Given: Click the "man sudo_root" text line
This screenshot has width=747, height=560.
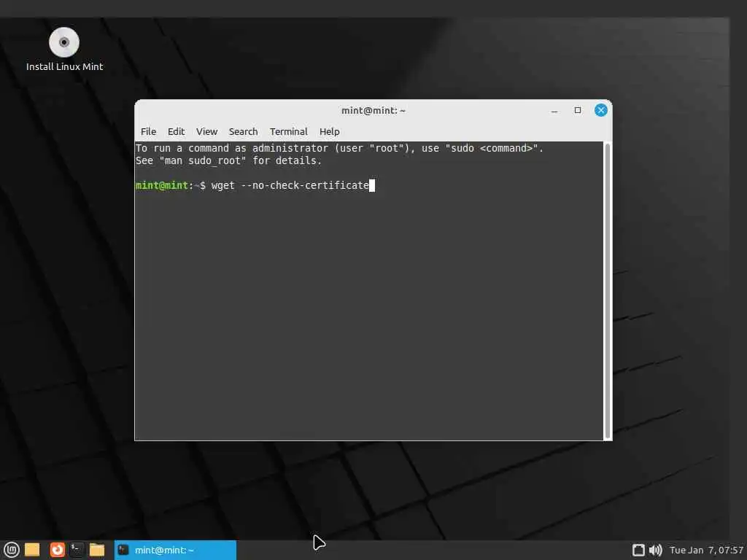Looking at the screenshot, I should point(228,161).
